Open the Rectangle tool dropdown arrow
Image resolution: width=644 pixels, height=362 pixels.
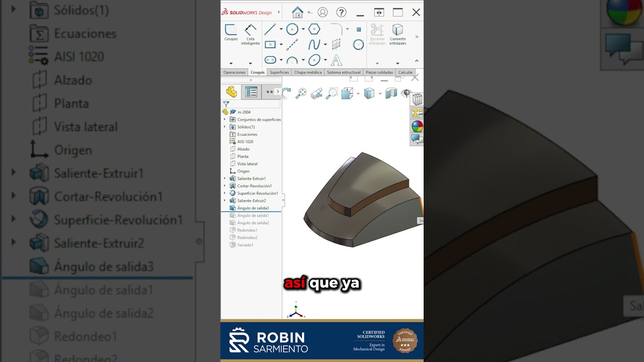pos(281,45)
